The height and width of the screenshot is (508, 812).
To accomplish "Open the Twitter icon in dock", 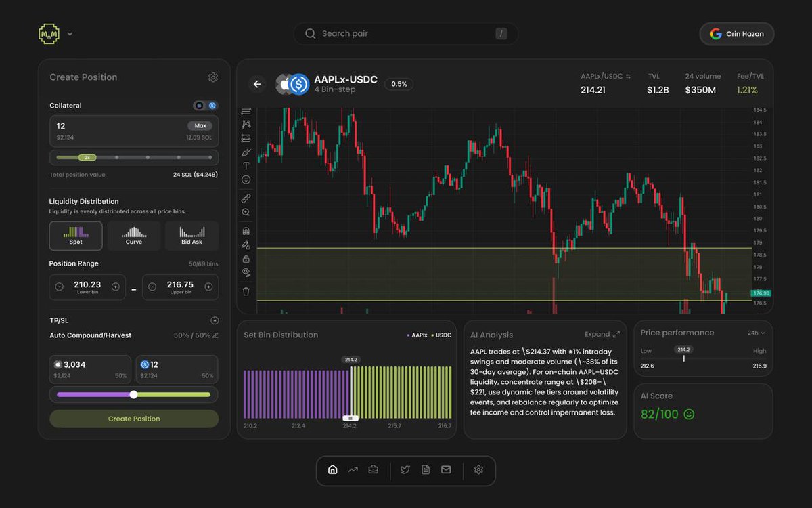I will (405, 469).
